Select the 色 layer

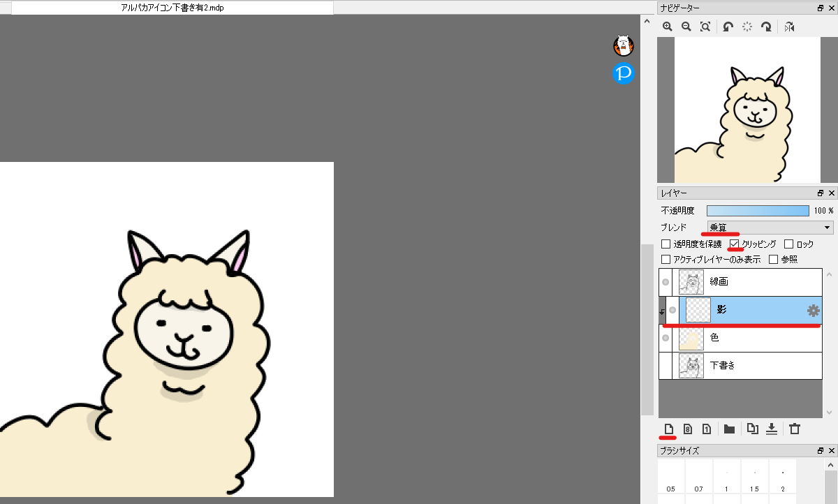point(740,338)
